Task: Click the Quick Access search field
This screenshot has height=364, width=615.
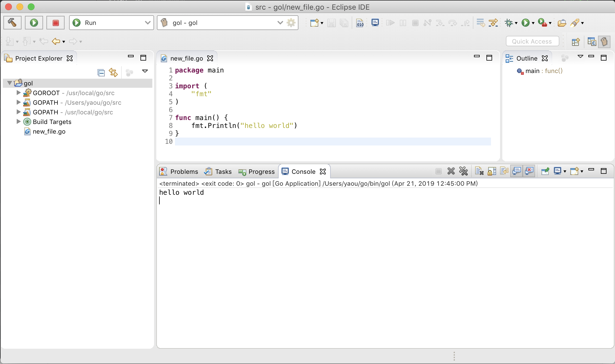Action: 532,41
